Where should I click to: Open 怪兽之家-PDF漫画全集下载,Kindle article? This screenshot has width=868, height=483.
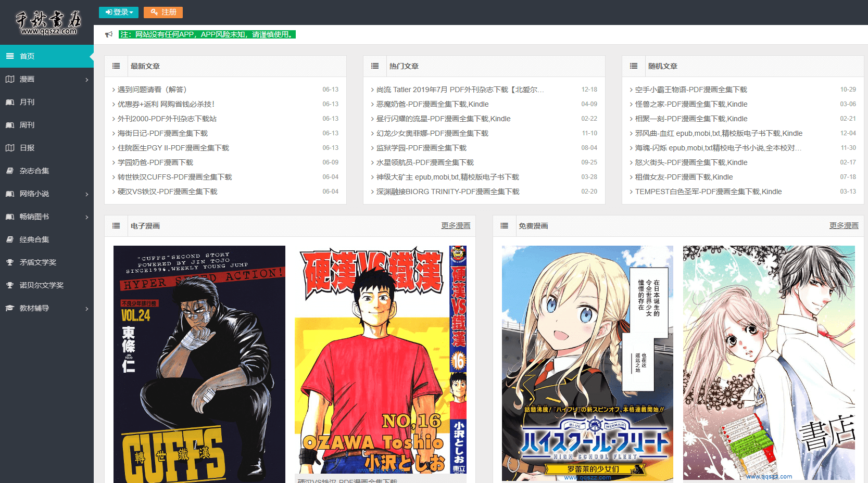[691, 104]
